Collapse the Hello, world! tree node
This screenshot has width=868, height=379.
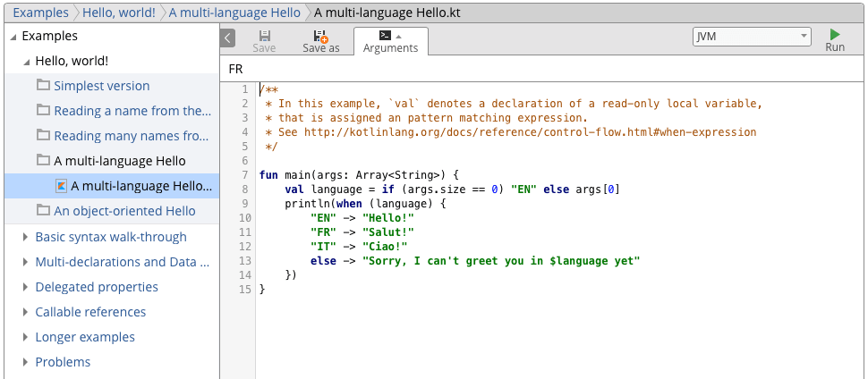point(26,62)
